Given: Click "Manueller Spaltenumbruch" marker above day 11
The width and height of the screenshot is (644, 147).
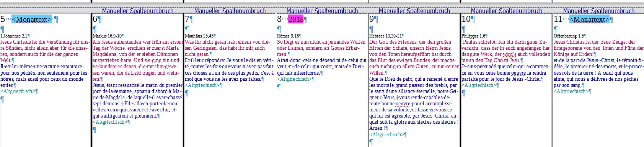Looking at the screenshot, I should point(599,11).
